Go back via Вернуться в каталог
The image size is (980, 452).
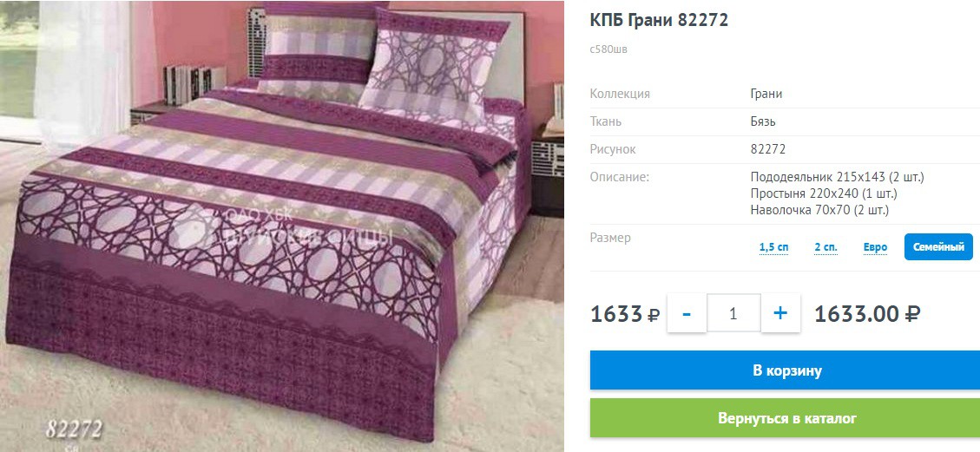pos(785,417)
